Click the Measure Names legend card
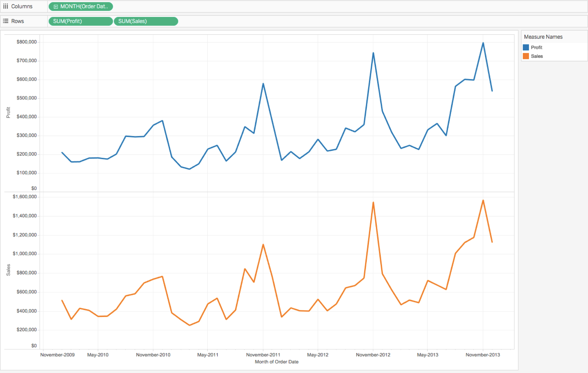588x373 pixels. coord(554,45)
